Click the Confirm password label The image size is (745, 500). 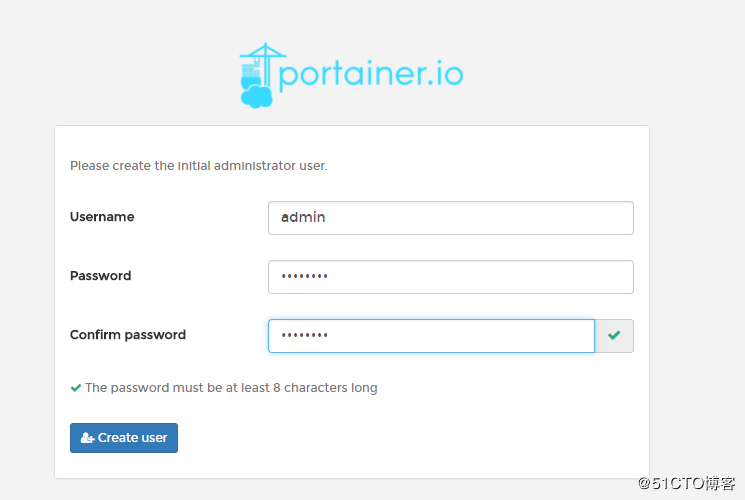[128, 335]
